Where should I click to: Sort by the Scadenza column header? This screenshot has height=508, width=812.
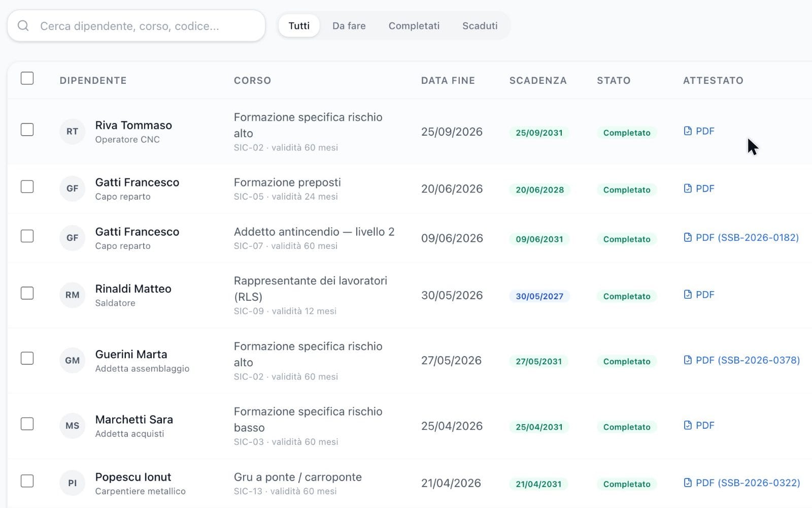click(x=538, y=80)
